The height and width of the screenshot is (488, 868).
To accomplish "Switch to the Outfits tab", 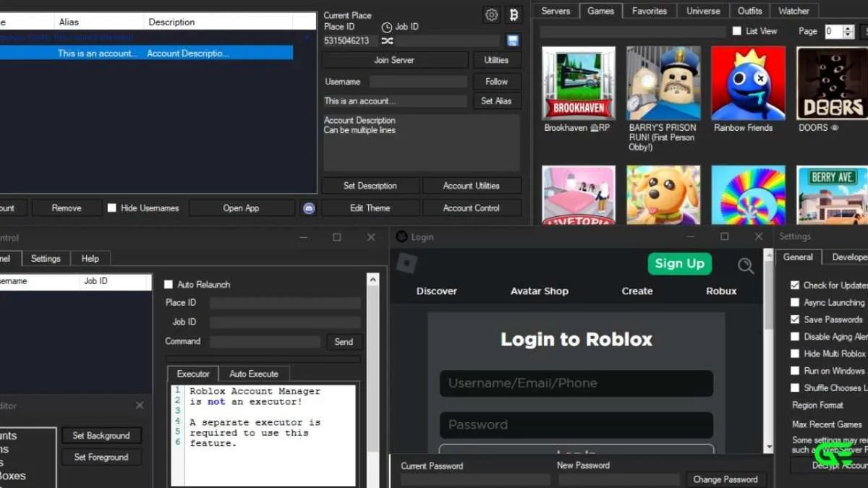I will 750,11.
